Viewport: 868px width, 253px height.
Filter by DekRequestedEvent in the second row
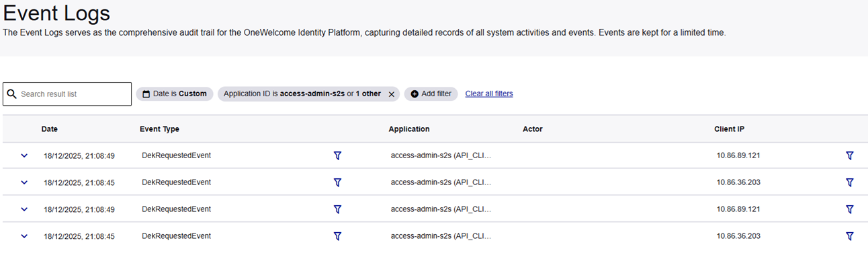337,182
